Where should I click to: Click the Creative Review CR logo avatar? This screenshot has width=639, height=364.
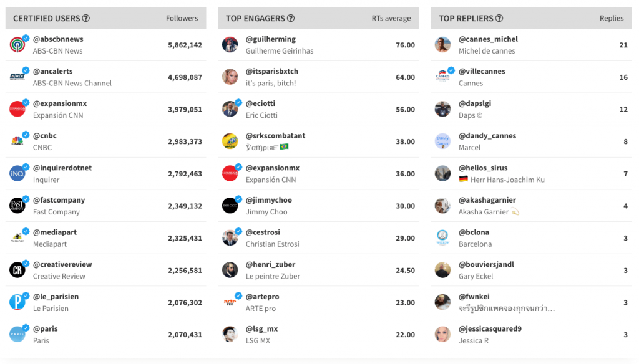coord(17,270)
